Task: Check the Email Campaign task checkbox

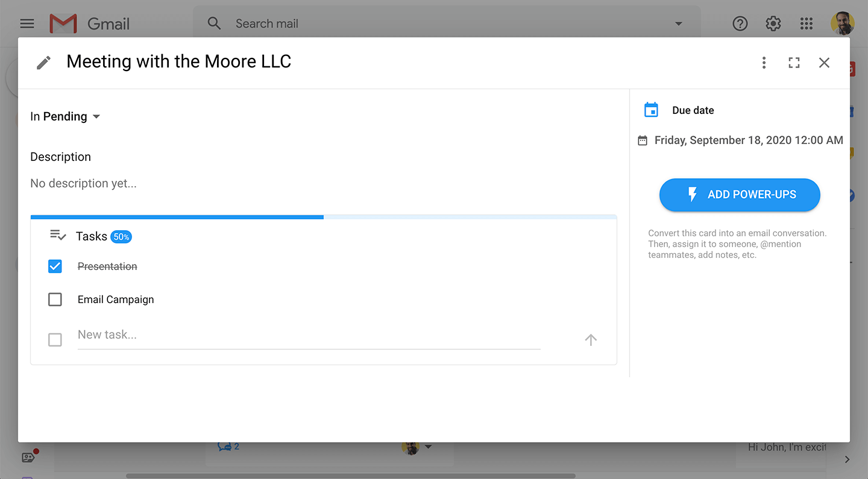Action: pos(55,299)
